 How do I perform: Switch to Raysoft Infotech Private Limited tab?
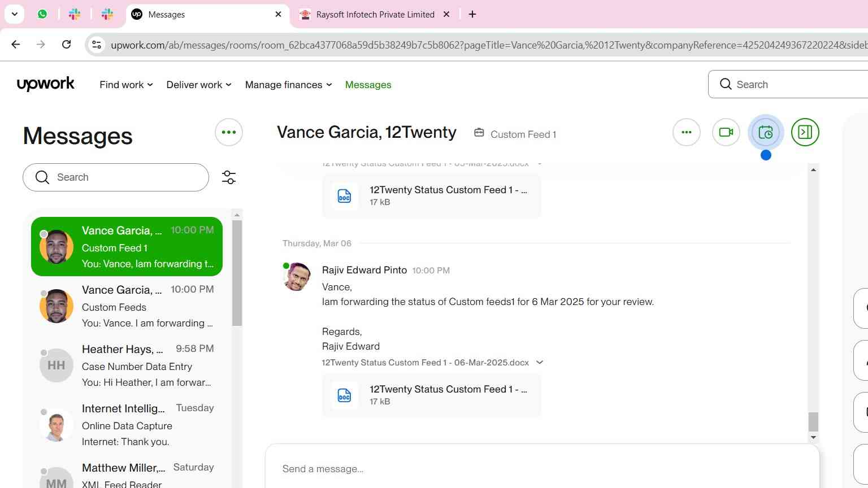click(375, 14)
